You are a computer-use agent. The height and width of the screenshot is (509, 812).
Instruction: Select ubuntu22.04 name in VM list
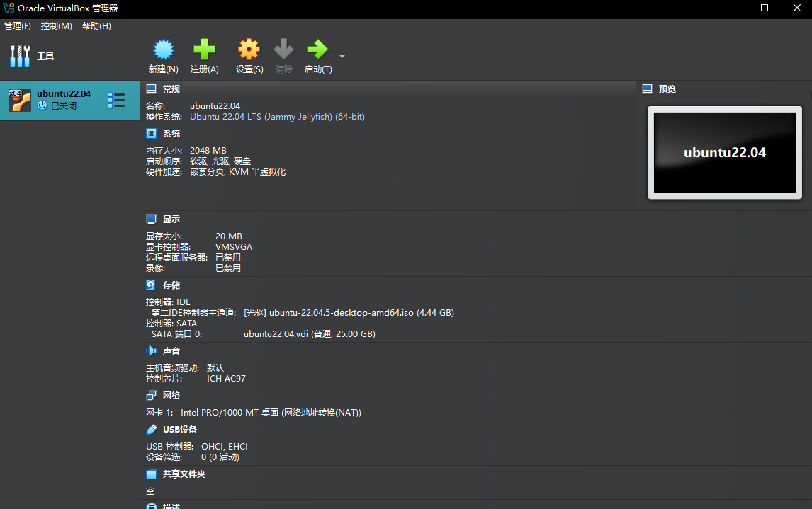64,93
